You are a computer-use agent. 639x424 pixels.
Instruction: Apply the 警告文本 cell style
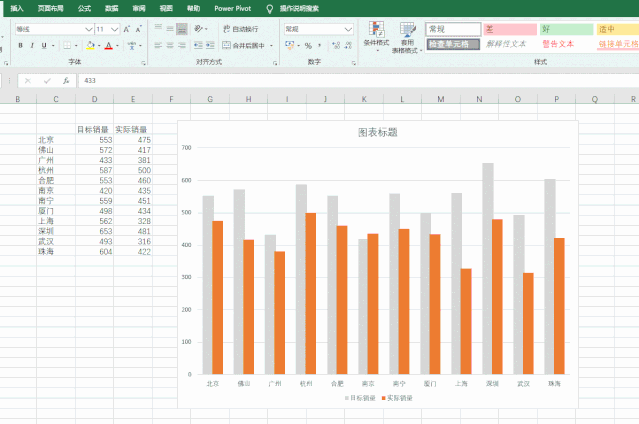coord(558,44)
